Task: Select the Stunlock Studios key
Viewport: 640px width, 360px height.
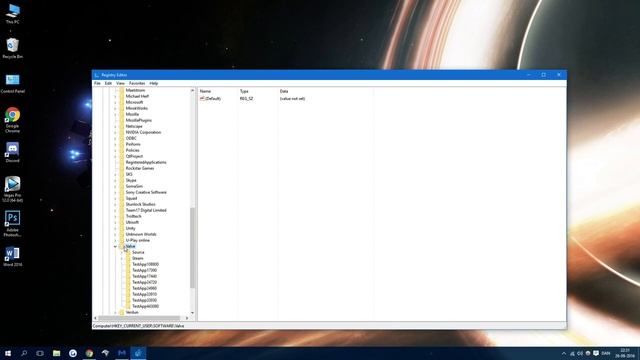Action: click(x=140, y=204)
